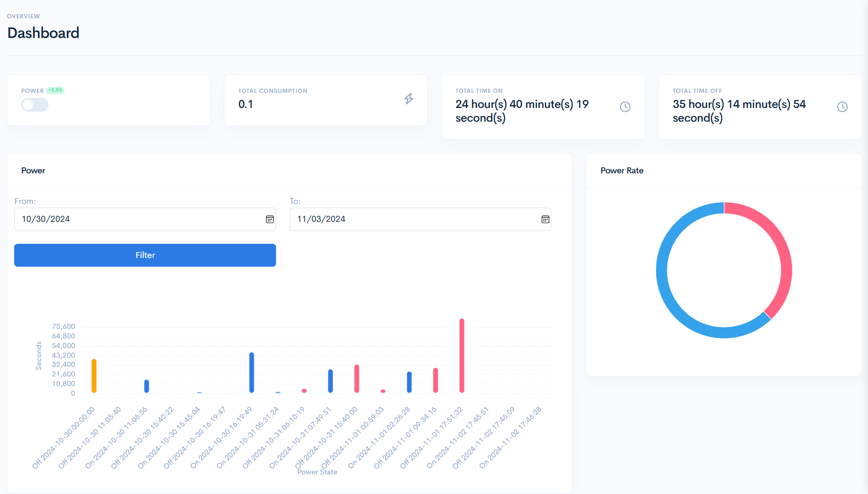
Task: Select the 35 hour(s) 14 minute(s) time-off value
Action: click(739, 111)
